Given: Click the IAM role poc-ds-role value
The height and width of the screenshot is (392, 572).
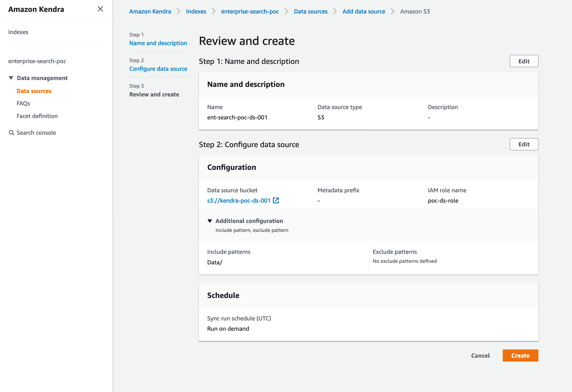Looking at the screenshot, I should 443,200.
